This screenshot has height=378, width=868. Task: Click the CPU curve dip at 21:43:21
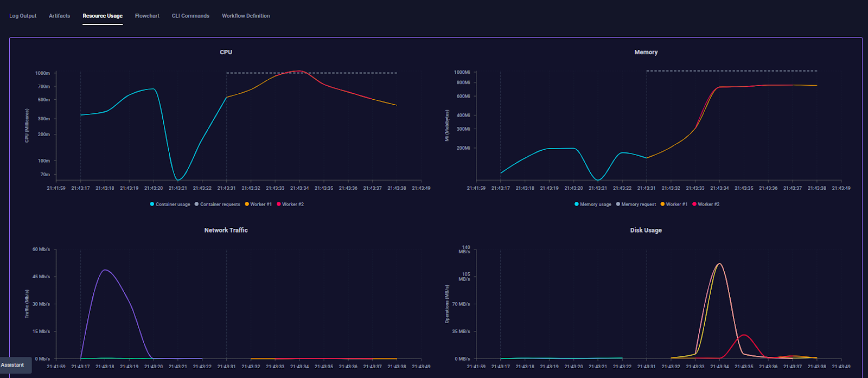click(x=178, y=180)
